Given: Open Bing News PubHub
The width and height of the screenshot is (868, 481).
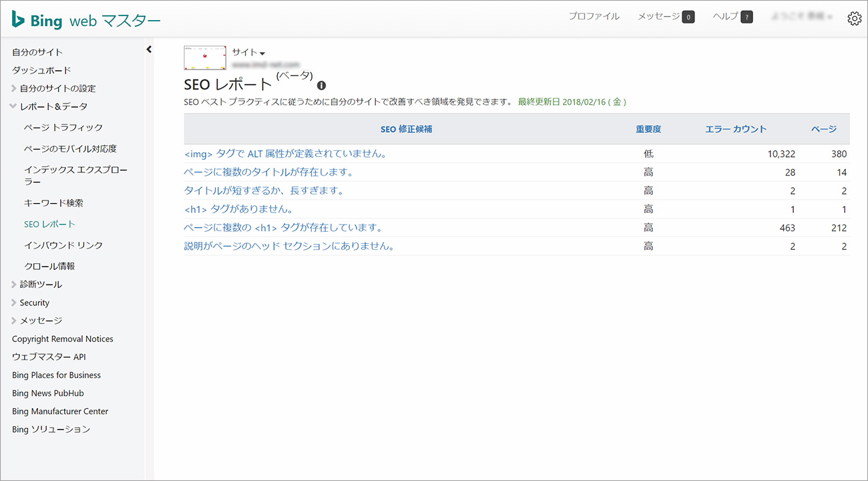Looking at the screenshot, I should (48, 393).
